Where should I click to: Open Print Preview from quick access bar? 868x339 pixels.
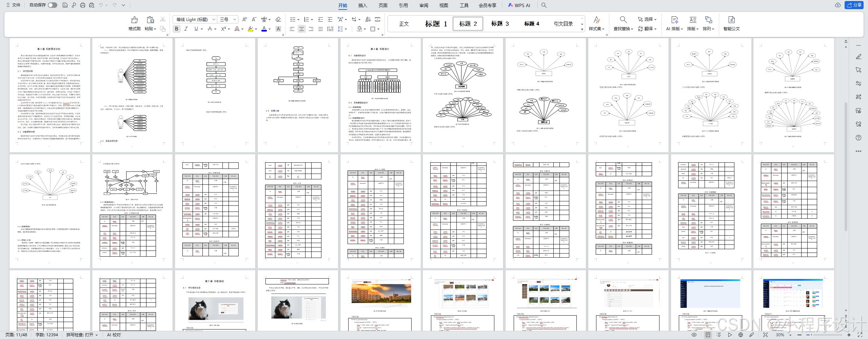pos(92,5)
